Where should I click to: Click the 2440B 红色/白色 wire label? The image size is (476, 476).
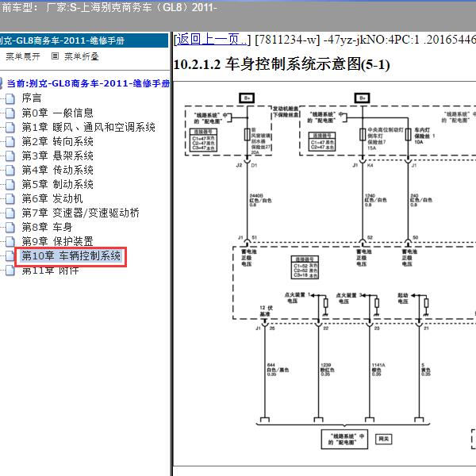point(260,201)
